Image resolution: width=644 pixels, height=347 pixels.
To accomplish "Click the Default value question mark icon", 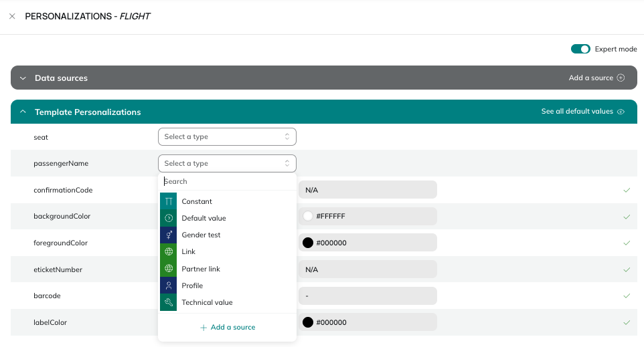I will click(x=169, y=218).
